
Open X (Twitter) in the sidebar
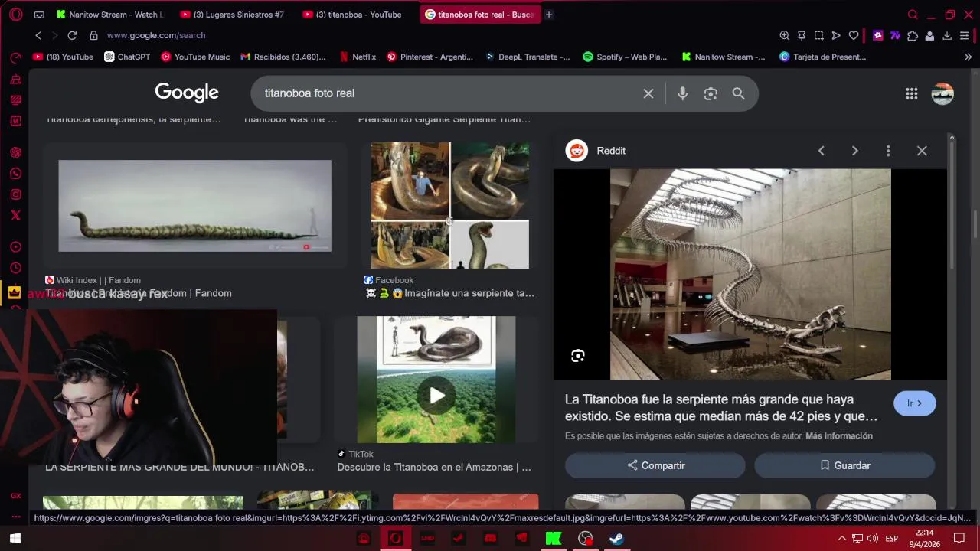[x=15, y=215]
